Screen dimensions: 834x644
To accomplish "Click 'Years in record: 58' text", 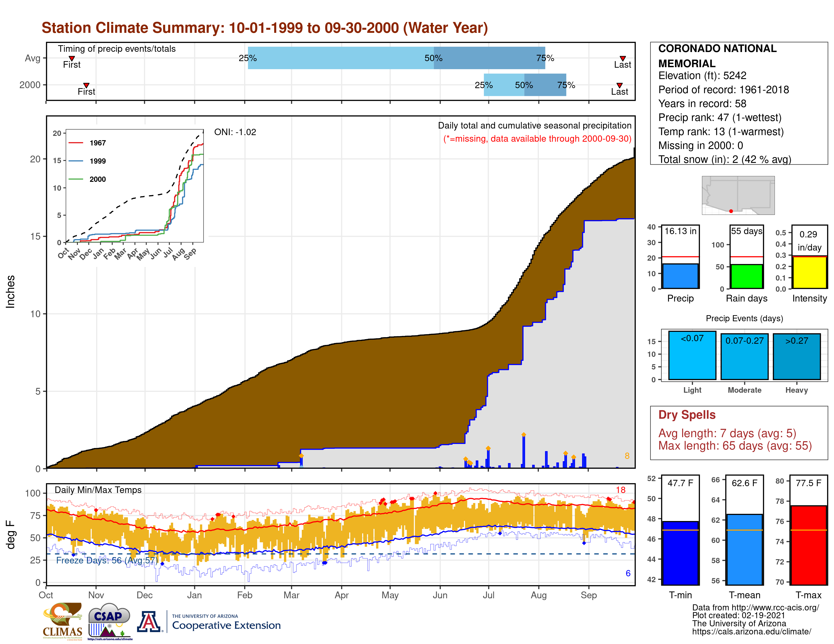I will pos(702,103).
